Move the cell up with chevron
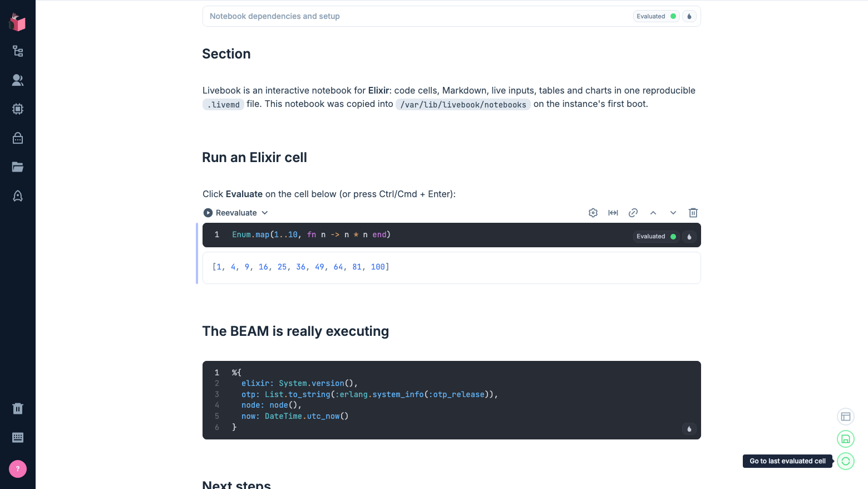 [653, 213]
